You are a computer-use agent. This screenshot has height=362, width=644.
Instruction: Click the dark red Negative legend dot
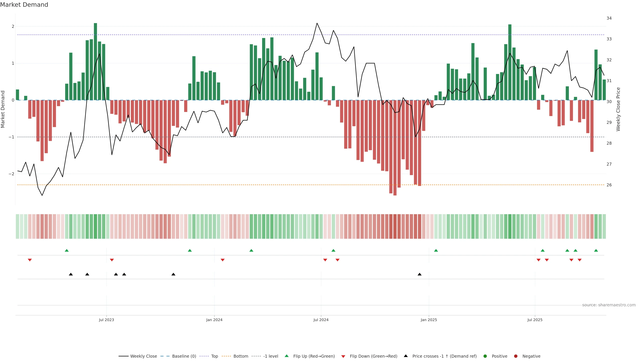(516, 356)
